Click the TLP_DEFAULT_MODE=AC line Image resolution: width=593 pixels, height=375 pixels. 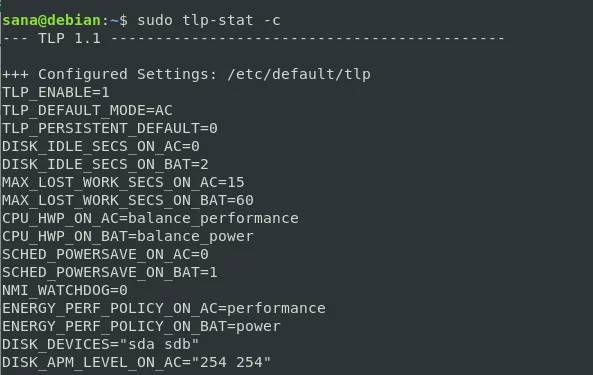pos(87,110)
